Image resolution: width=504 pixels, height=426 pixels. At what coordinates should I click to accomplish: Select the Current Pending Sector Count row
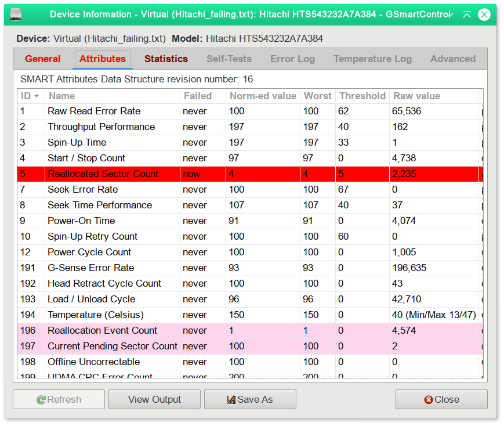tap(174, 346)
